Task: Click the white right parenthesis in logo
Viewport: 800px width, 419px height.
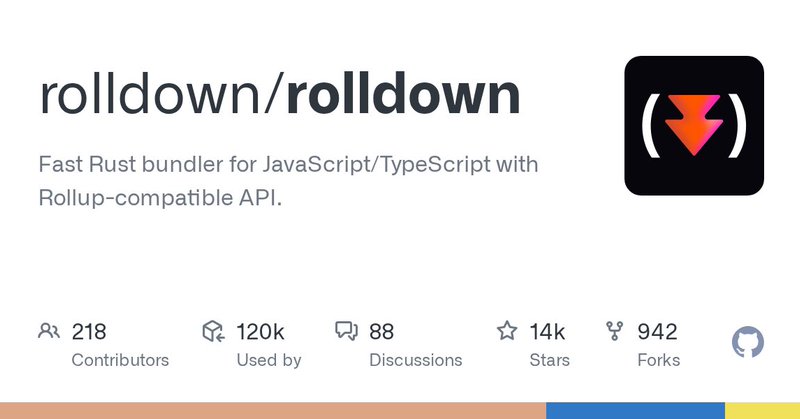Action: [739, 126]
